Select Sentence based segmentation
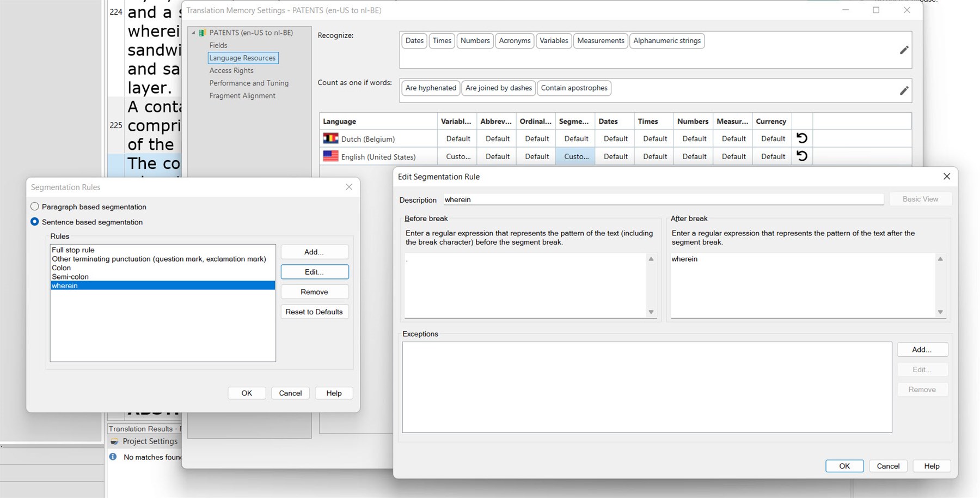The height and width of the screenshot is (498, 980). tap(34, 222)
